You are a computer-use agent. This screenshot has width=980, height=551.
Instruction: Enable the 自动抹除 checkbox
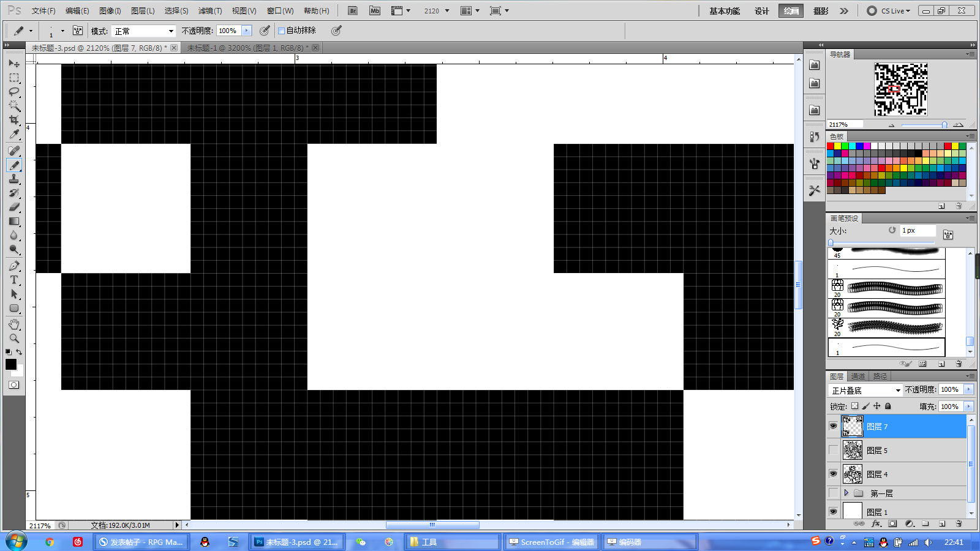coord(282,31)
